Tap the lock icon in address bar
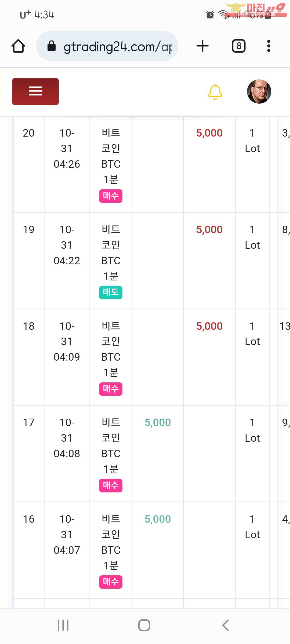290x644 pixels. pyautogui.click(x=52, y=46)
